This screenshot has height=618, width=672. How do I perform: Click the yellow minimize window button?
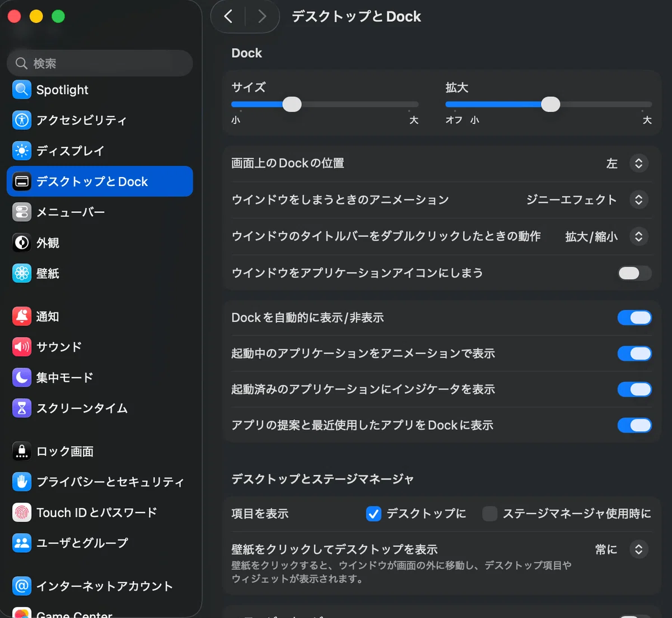click(x=36, y=16)
